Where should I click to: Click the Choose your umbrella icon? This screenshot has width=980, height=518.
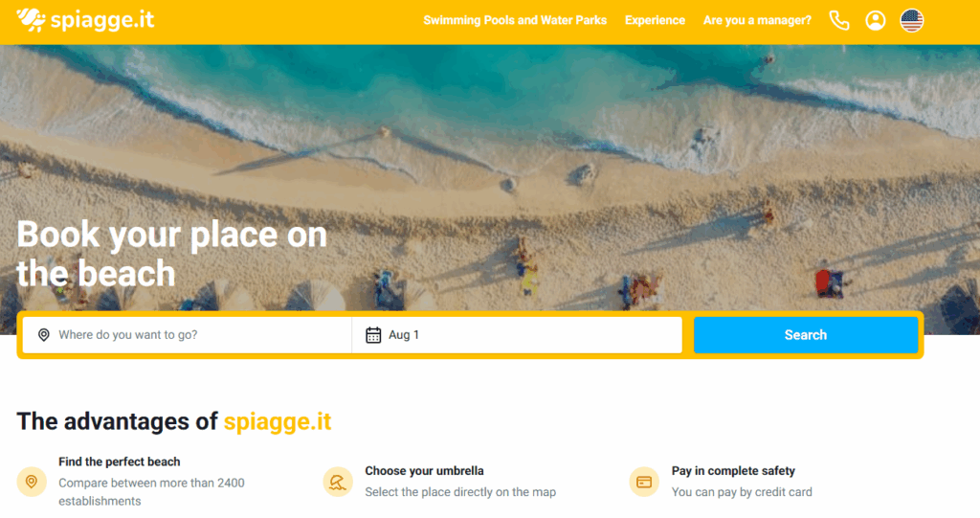point(338,482)
